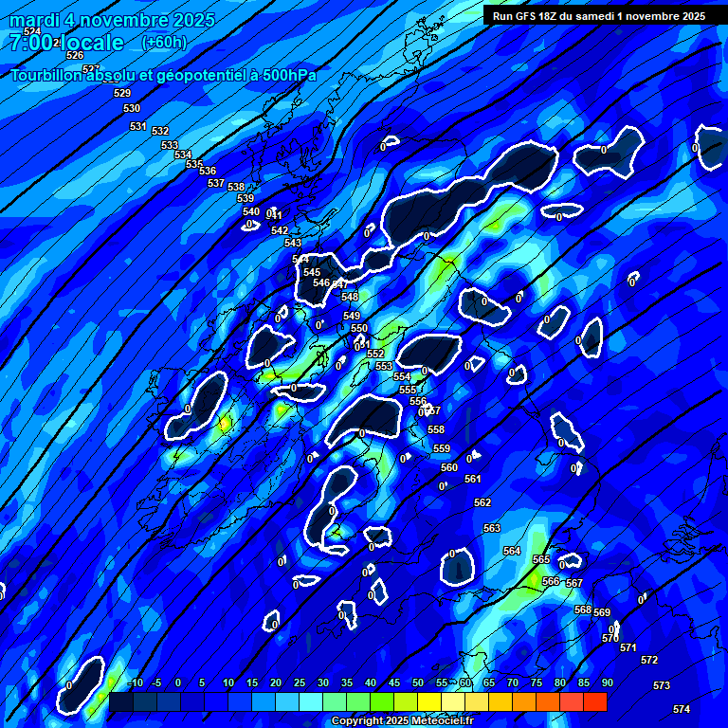Click the Run GFS 18Z header banner
Screen dimensions: 728x728
click(x=599, y=16)
